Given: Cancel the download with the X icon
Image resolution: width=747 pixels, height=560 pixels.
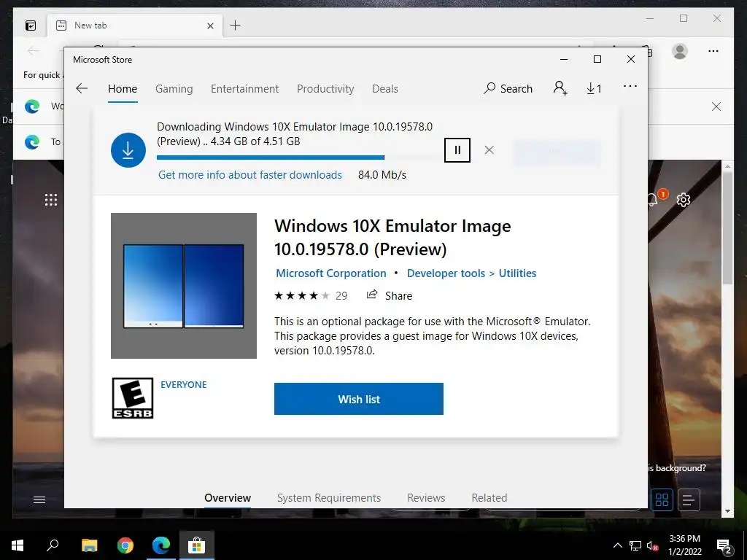Looking at the screenshot, I should pos(489,150).
